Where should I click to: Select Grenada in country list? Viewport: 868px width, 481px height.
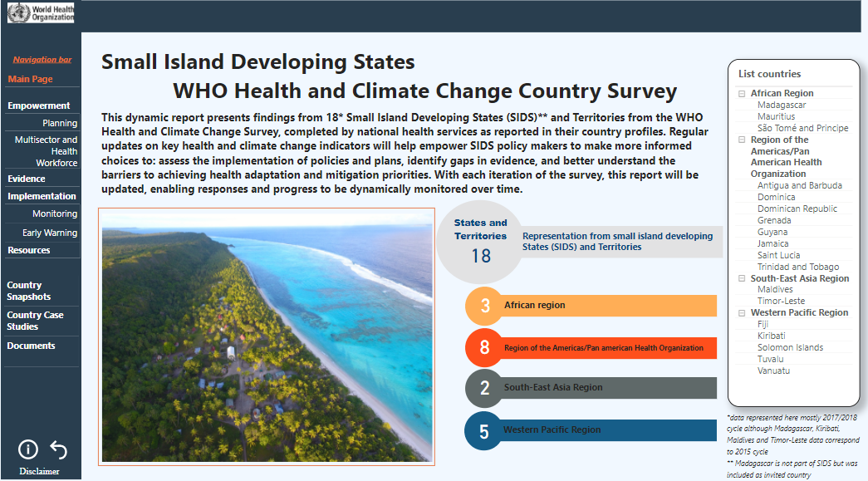(x=774, y=220)
